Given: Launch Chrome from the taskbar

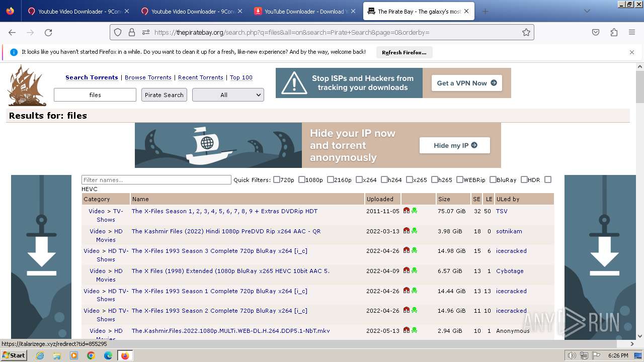Looking at the screenshot, I should tap(91, 355).
